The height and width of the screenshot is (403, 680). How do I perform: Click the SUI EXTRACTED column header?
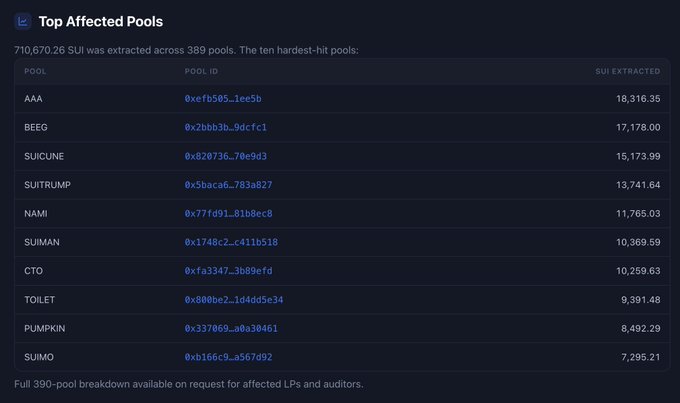pos(628,71)
